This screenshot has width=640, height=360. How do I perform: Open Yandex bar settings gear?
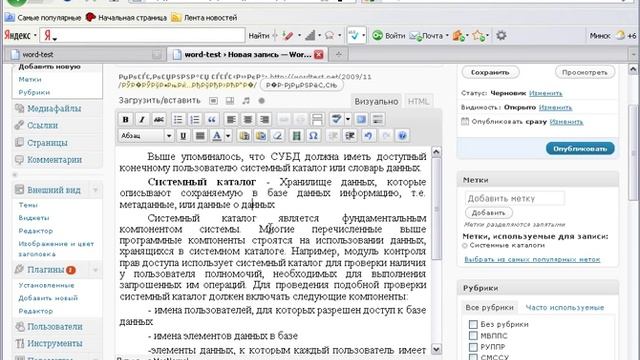pos(501,36)
